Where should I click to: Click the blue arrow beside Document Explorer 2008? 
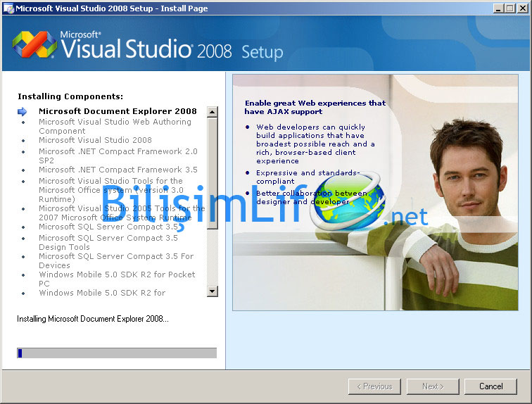click(x=23, y=111)
